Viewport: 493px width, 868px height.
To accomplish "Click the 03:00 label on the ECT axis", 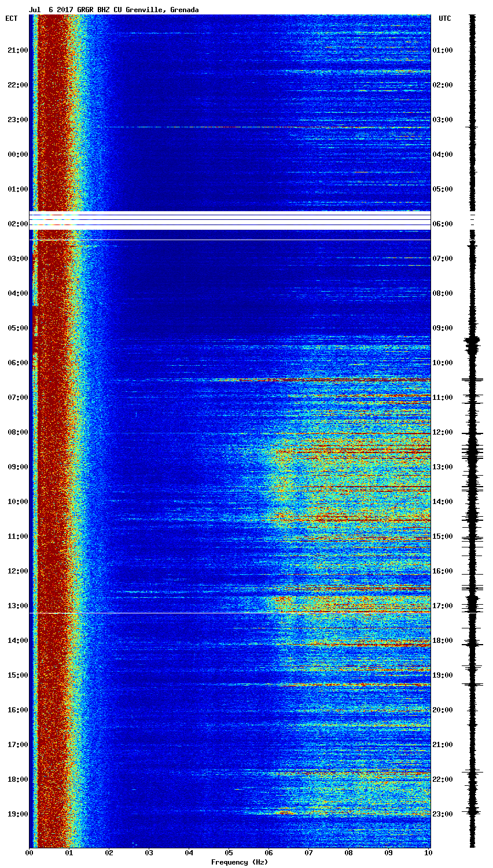I will point(18,259).
